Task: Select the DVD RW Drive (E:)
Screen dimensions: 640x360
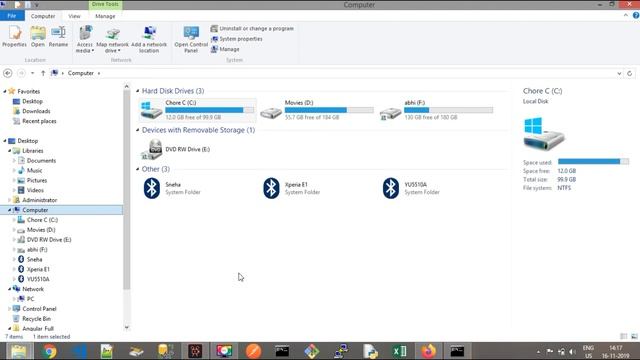Action: click(x=176, y=149)
